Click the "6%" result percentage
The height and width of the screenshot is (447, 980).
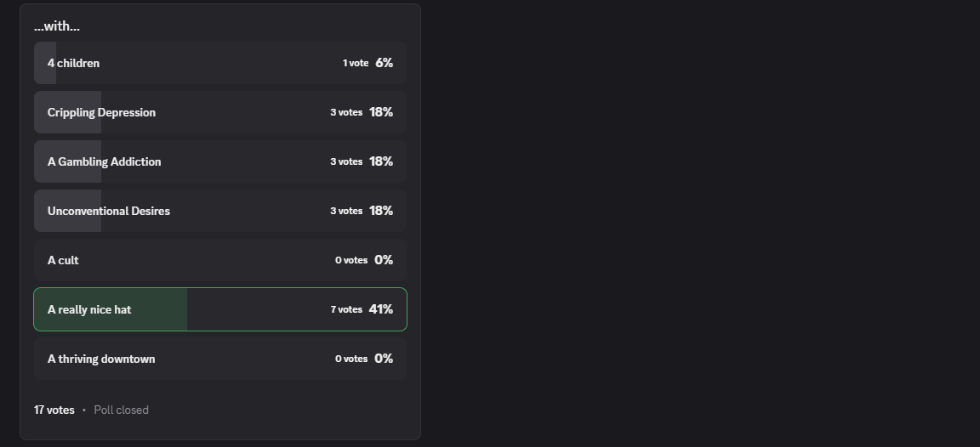385,63
